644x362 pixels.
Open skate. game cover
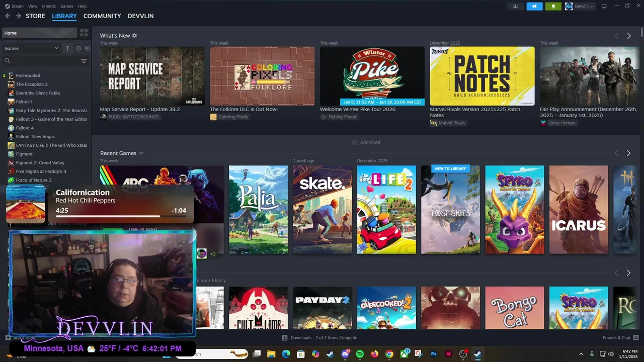(x=323, y=210)
